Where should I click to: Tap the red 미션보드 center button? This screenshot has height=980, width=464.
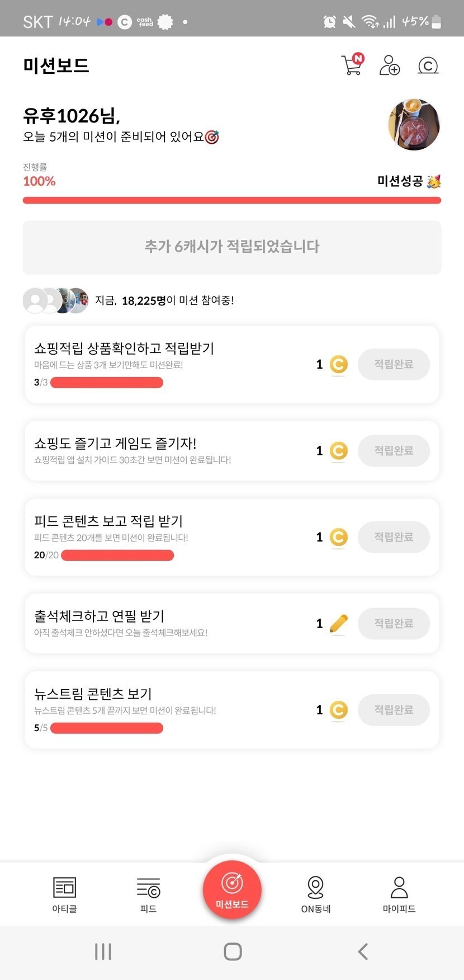coord(232,889)
